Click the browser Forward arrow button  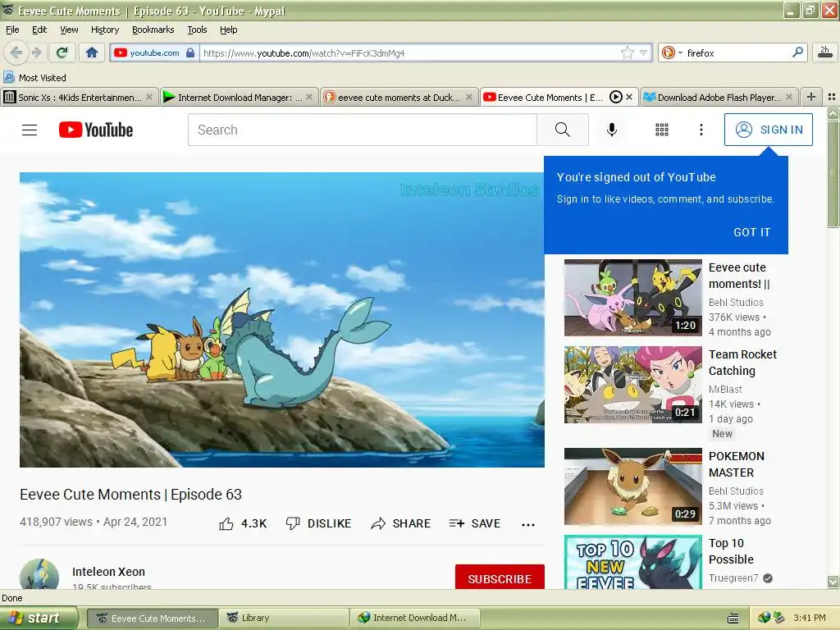click(36, 52)
